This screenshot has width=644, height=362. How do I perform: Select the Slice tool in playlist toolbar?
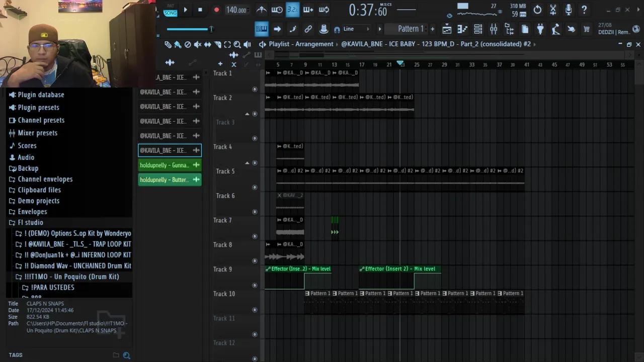217,44
